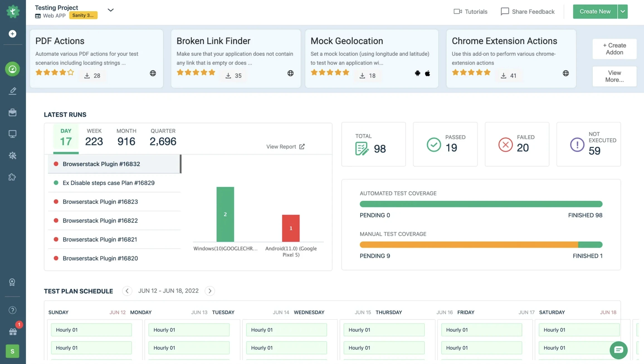This screenshot has width=644, height=364.
Task: Navigate to next week in Test Plan Schedule
Action: [x=210, y=291]
